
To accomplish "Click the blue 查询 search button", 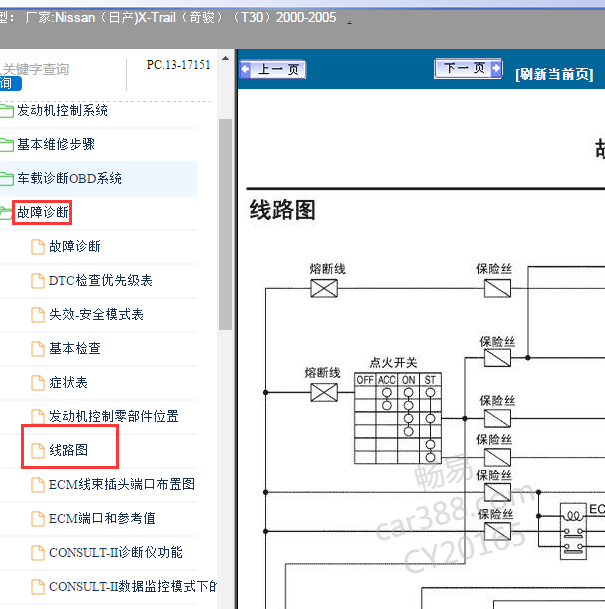I will click(10, 83).
